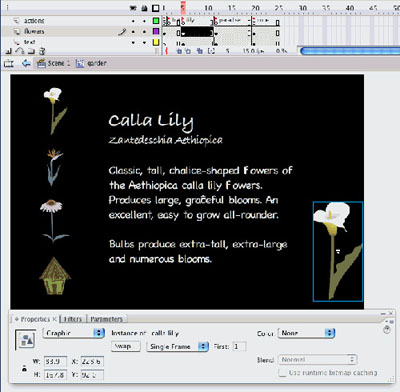This screenshot has width=400, height=392.
Task: Click the Zantedeschia Aethiopica subtitle
Action: click(x=165, y=140)
